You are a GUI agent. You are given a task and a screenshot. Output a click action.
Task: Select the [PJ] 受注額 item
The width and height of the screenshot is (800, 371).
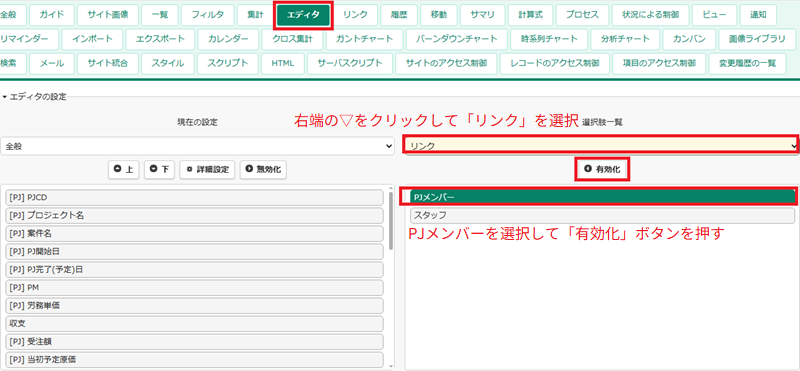tap(194, 342)
